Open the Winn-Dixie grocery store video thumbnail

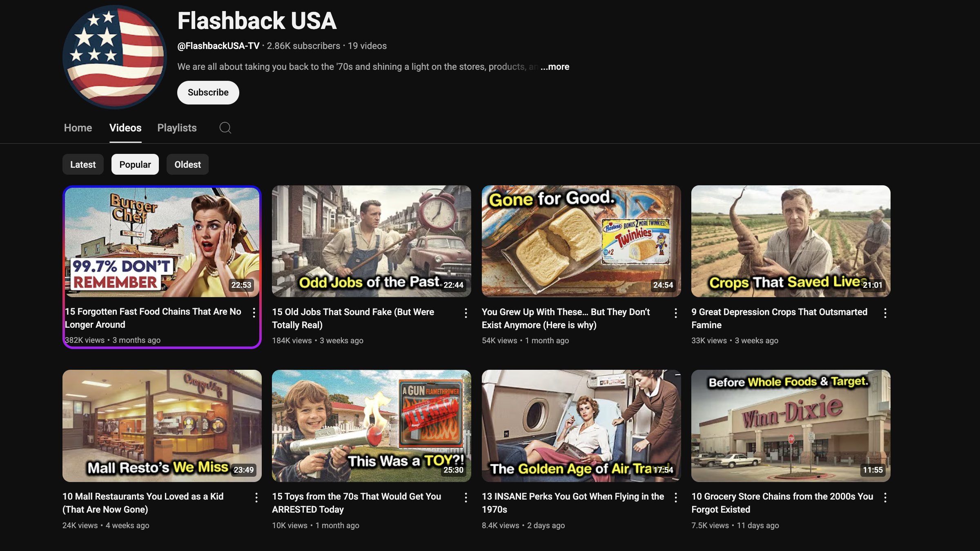click(791, 426)
